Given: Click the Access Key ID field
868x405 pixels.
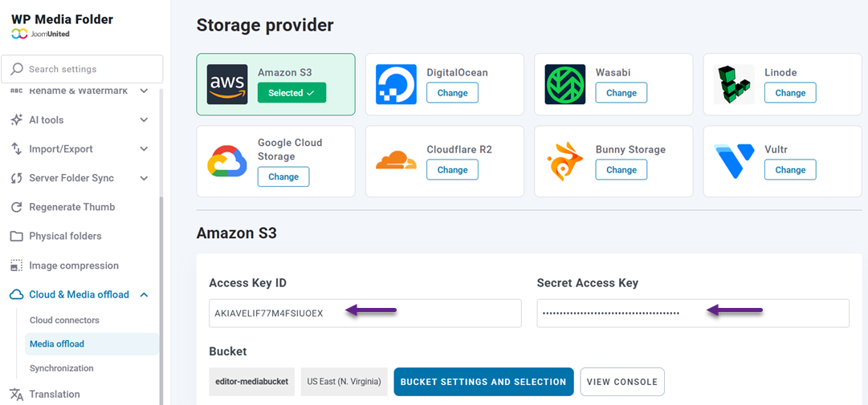Looking at the screenshot, I should [x=365, y=314].
